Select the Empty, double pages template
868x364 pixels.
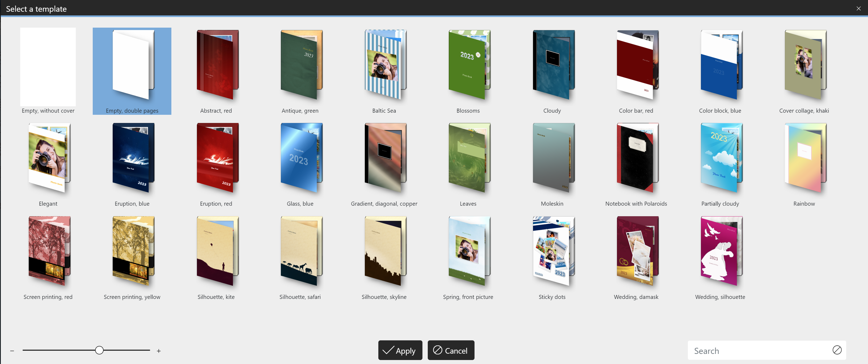tap(132, 71)
